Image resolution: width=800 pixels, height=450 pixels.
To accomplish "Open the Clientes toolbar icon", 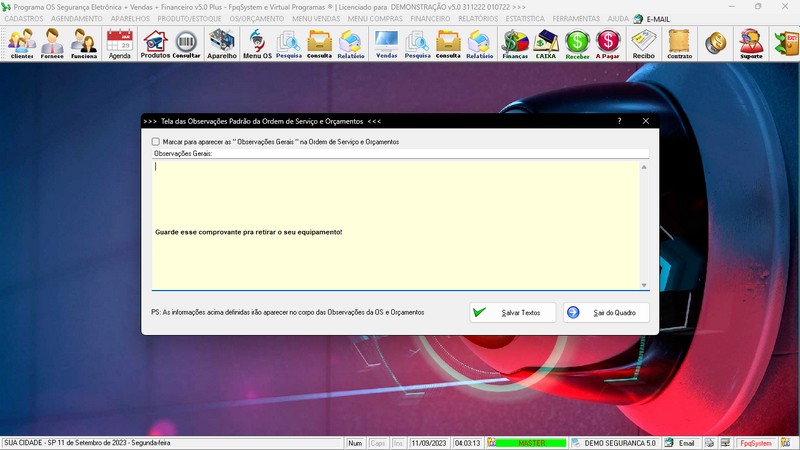I will tap(21, 43).
